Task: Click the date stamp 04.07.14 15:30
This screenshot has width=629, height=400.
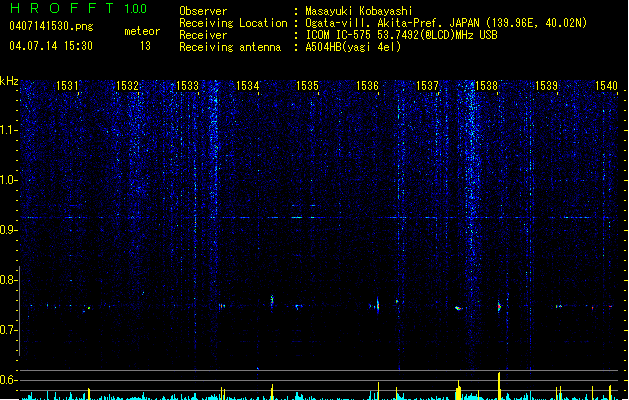Action: click(x=51, y=46)
